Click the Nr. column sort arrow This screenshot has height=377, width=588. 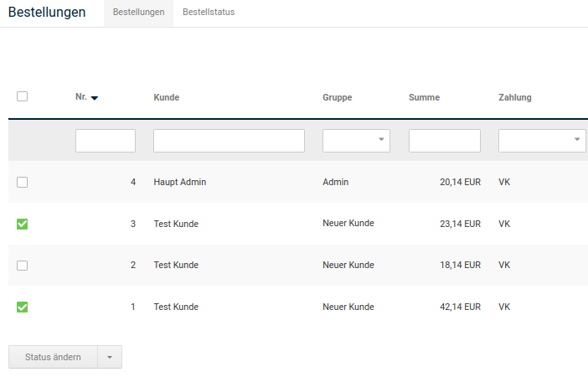coord(95,98)
